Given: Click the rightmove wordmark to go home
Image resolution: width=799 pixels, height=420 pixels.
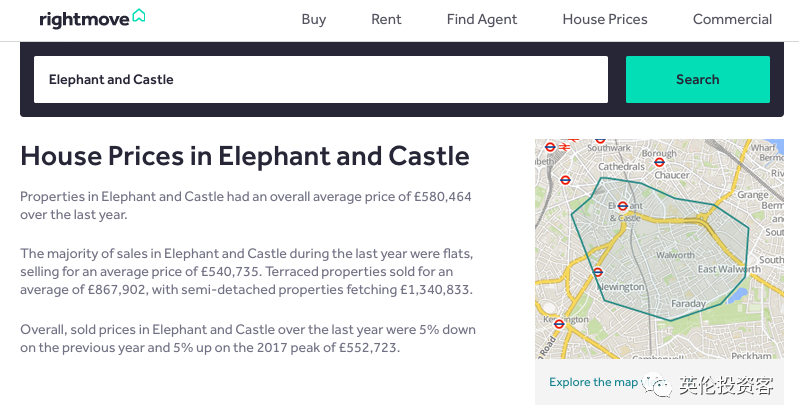Looking at the screenshot, I should tap(84, 19).
